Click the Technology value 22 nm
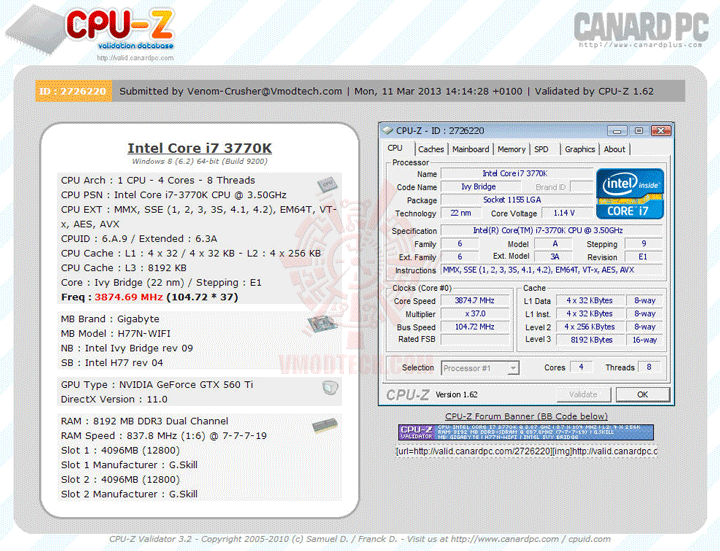This screenshot has height=551, width=720. [x=461, y=213]
